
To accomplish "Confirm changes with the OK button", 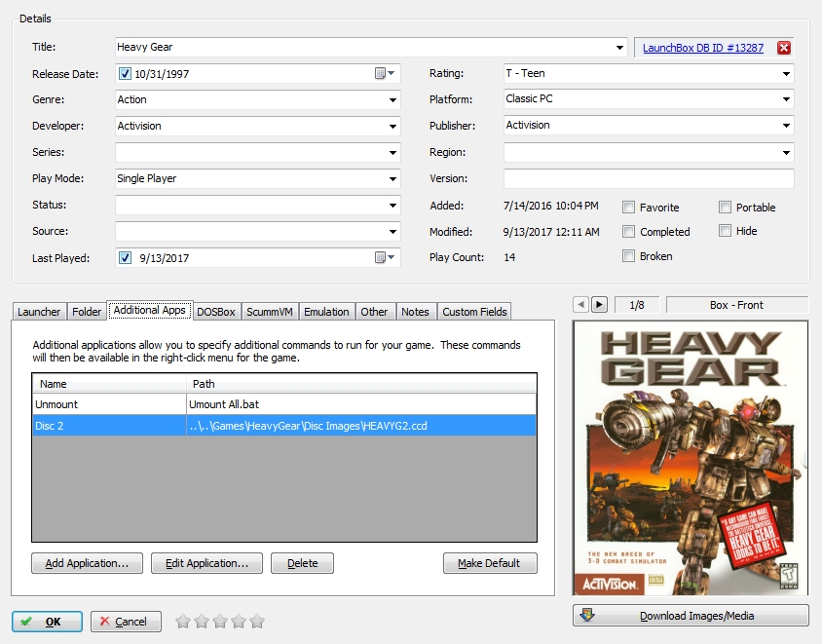I will pyautogui.click(x=47, y=622).
